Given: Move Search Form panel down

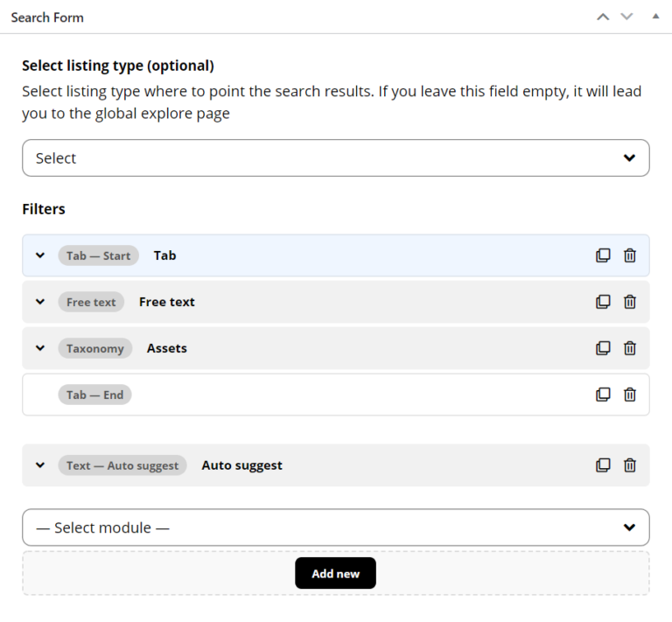Looking at the screenshot, I should (626, 17).
